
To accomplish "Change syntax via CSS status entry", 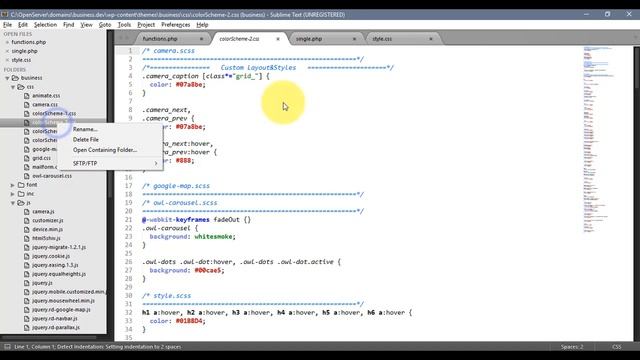I will (x=617, y=347).
